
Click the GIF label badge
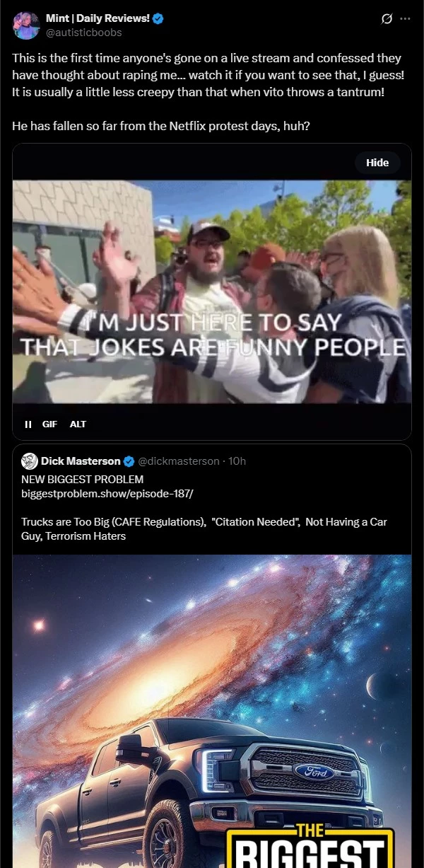coord(49,424)
